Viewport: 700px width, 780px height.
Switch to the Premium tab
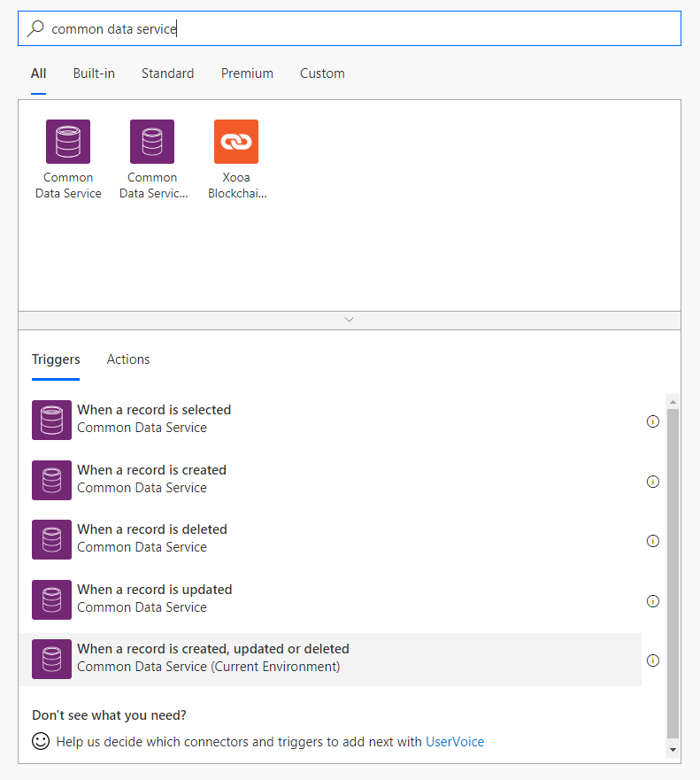tap(247, 73)
